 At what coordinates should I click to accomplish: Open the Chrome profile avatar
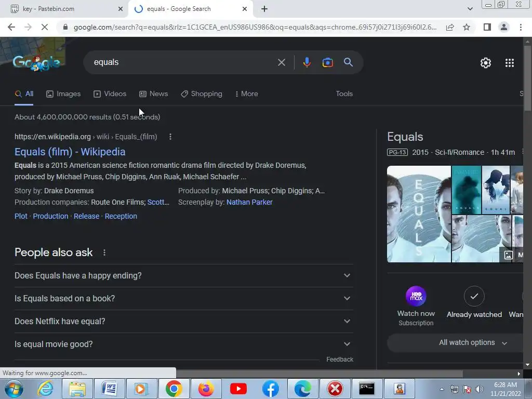click(x=504, y=27)
